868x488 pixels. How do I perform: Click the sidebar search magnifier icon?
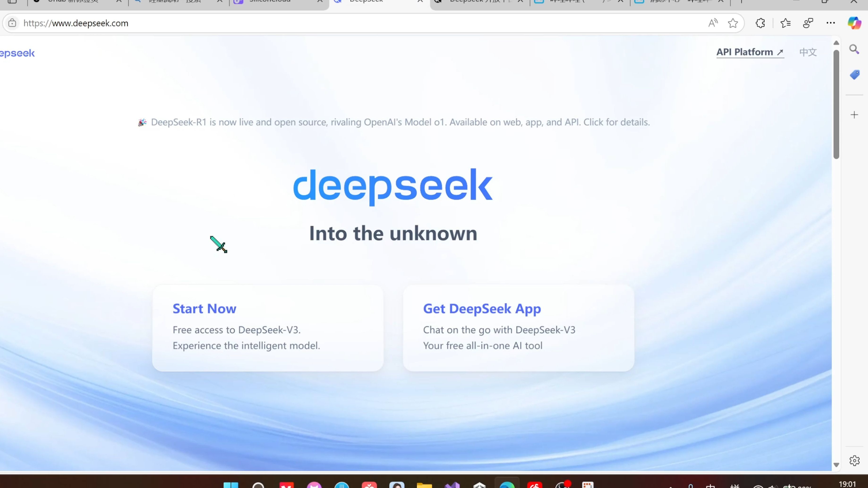coord(854,50)
